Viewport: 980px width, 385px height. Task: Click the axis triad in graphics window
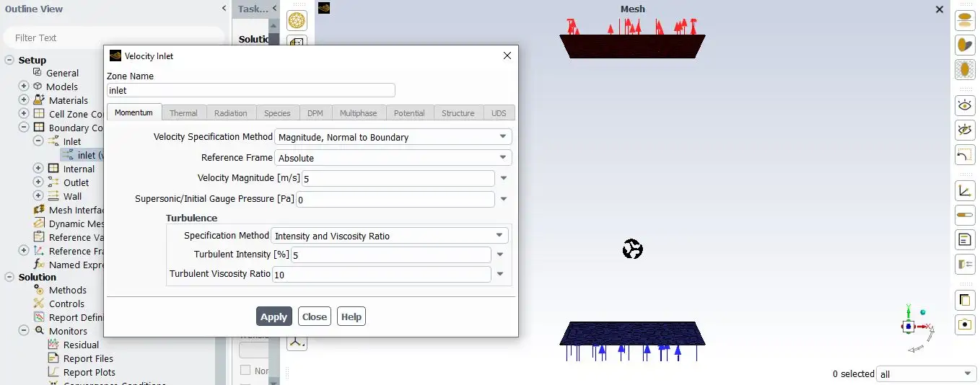point(916,328)
